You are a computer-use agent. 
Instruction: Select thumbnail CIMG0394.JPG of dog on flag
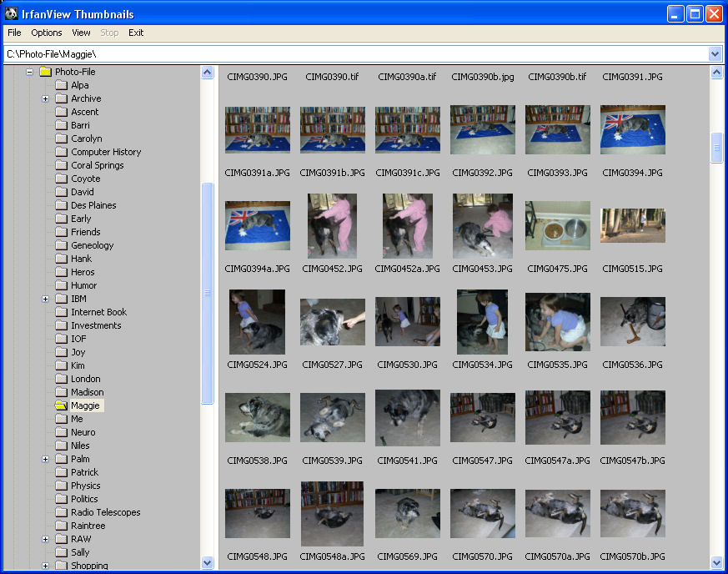click(x=633, y=129)
